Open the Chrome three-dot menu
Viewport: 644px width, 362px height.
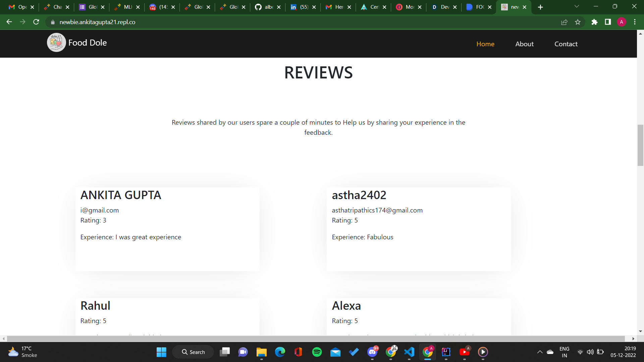coord(635,22)
